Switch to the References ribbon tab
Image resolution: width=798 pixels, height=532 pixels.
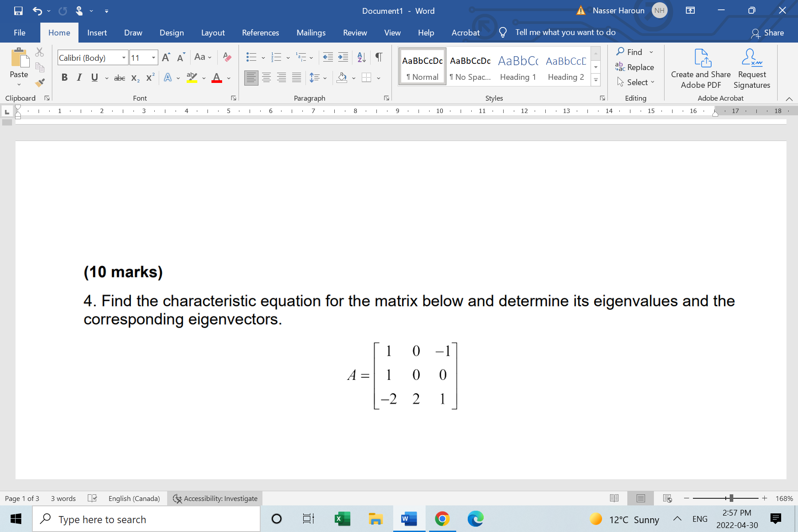260,32
